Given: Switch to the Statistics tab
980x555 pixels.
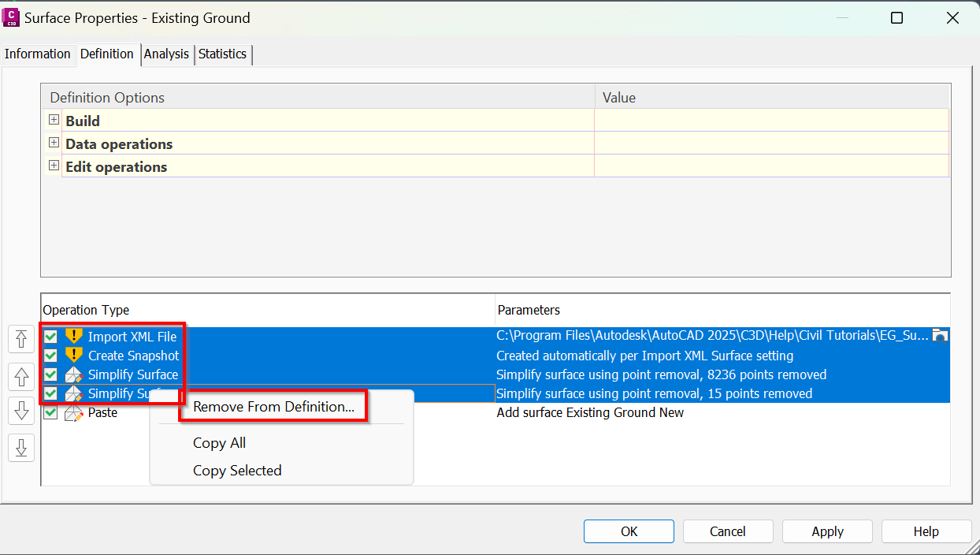Looking at the screenshot, I should coord(222,54).
